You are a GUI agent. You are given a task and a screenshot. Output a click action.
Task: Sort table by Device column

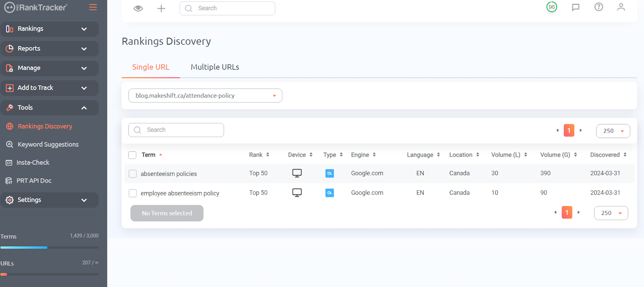point(300,155)
